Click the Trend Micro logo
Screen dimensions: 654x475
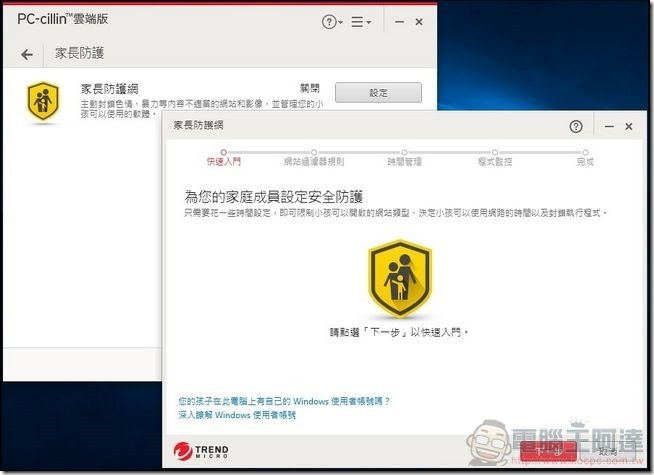pyautogui.click(x=201, y=451)
